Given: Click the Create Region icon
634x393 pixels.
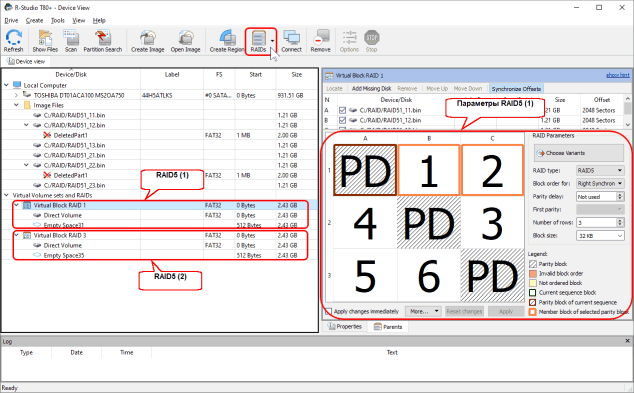Looking at the screenshot, I should pos(227,41).
